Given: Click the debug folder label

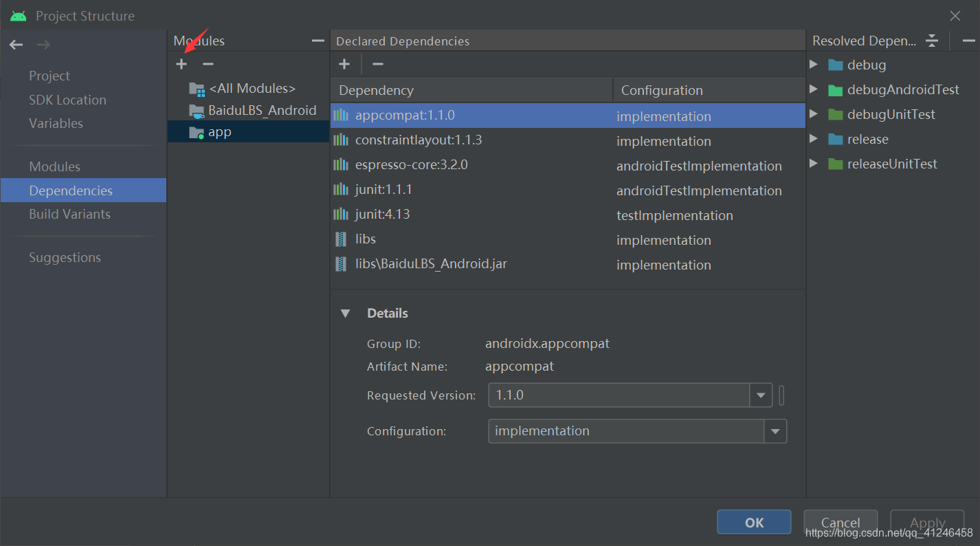Looking at the screenshot, I should 867,65.
